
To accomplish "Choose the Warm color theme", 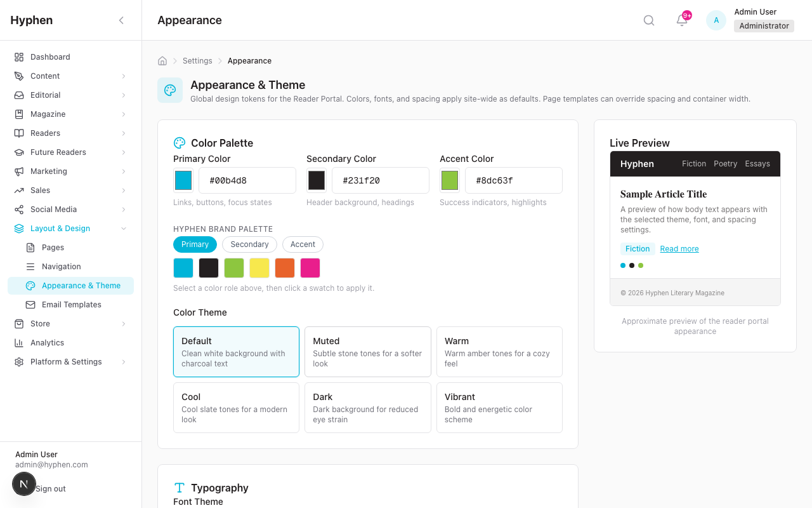I will pyautogui.click(x=499, y=352).
